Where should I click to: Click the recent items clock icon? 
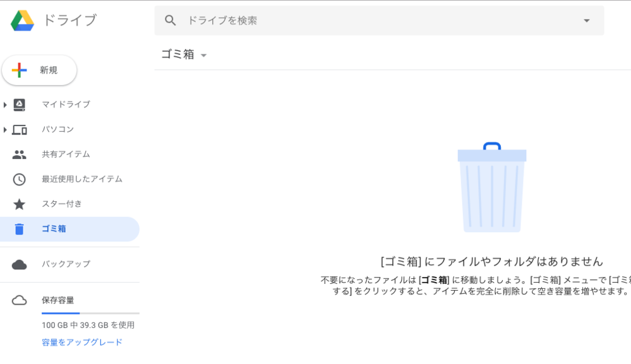[x=20, y=180]
